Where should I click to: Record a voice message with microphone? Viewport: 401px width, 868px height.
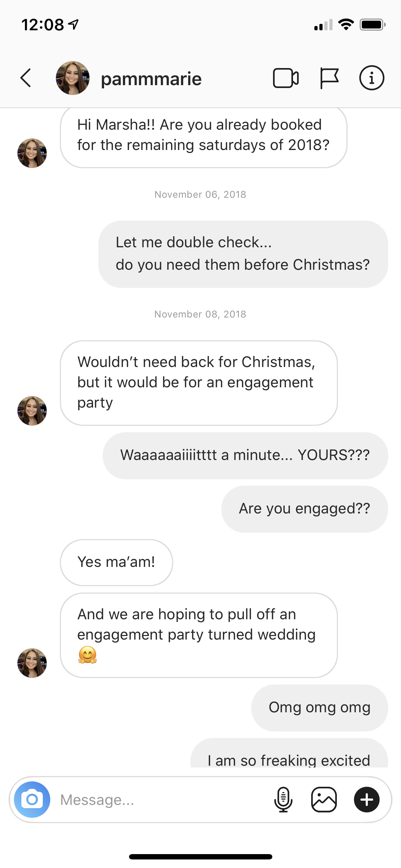[283, 800]
